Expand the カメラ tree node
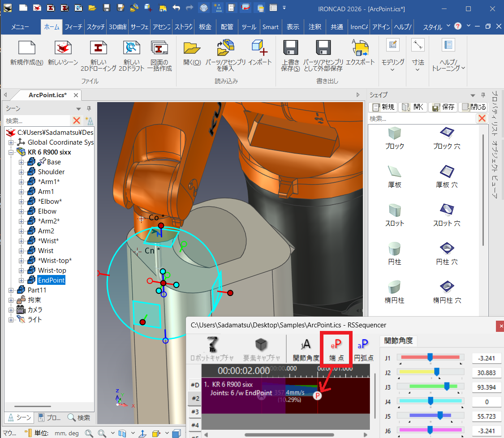 coord(11,310)
